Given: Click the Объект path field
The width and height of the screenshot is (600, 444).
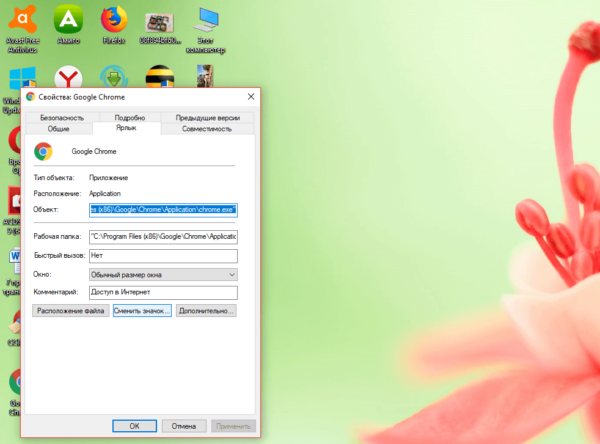Looking at the screenshot, I should click(x=163, y=210).
